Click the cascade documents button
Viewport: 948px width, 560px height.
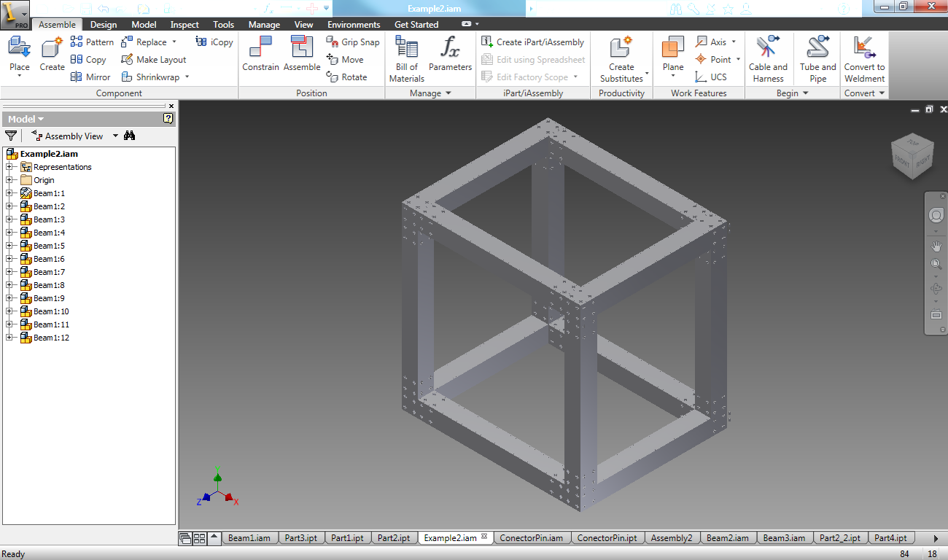click(x=186, y=539)
